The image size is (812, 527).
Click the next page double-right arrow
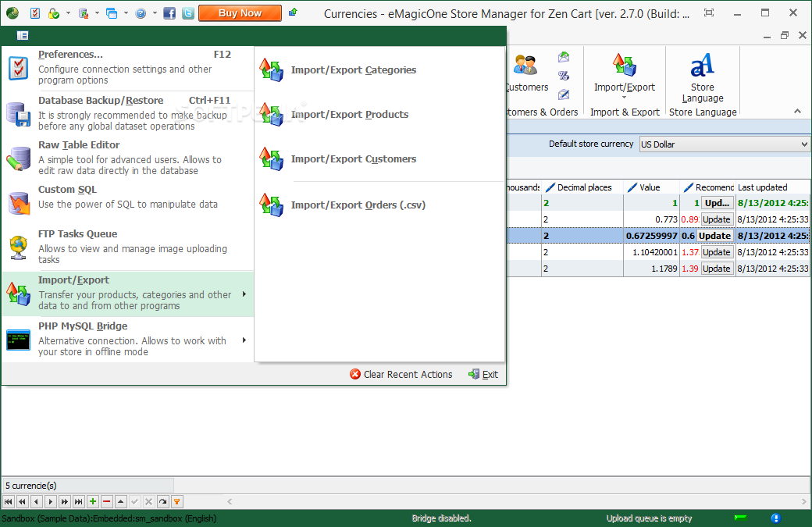point(64,502)
